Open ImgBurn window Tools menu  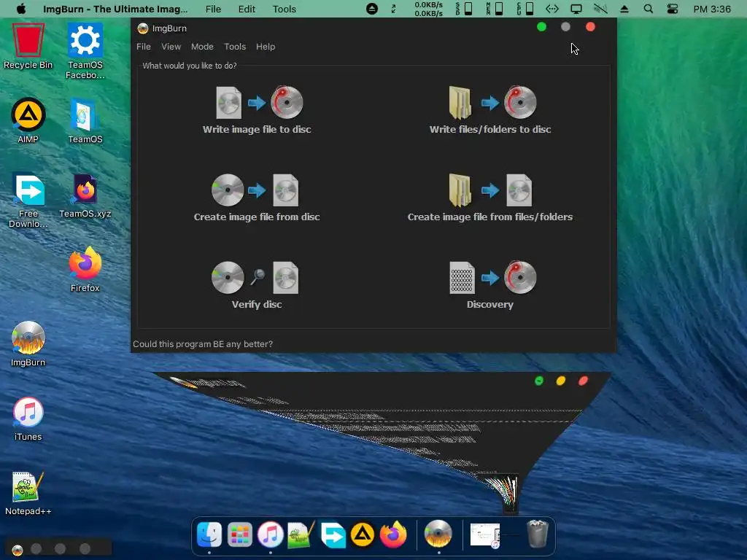(x=235, y=47)
